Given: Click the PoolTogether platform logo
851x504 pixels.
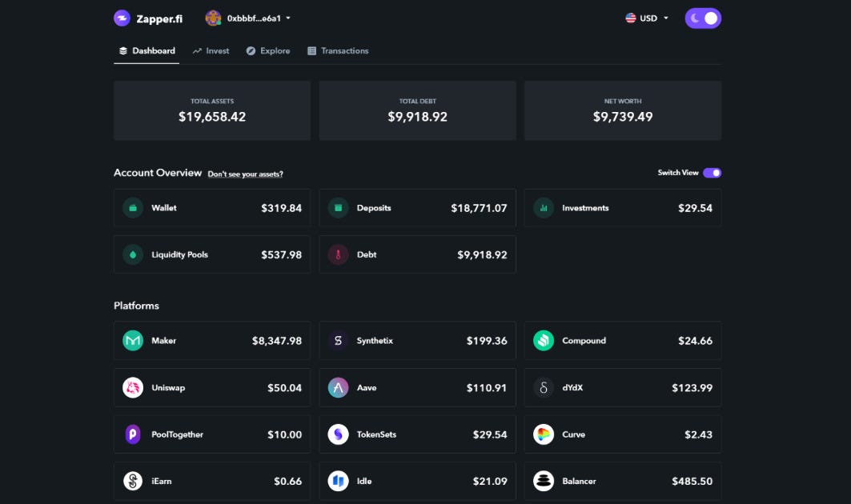Looking at the screenshot, I should pos(133,434).
